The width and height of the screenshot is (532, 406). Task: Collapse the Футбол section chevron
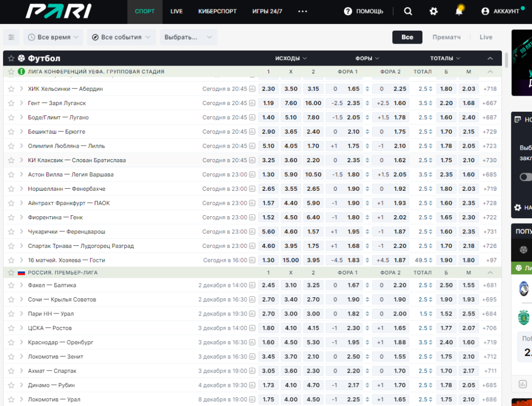coord(490,58)
